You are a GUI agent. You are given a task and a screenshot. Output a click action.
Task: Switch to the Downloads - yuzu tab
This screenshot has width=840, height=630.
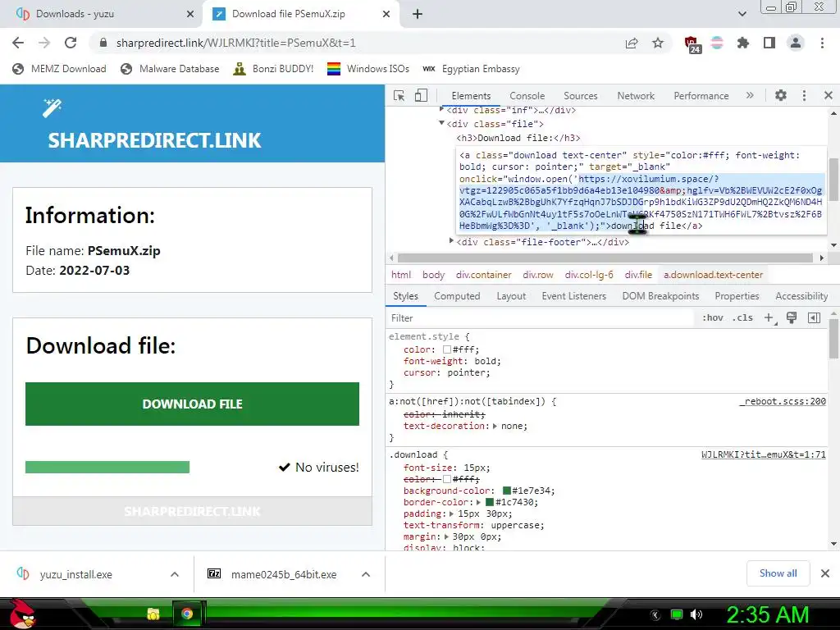pos(102,14)
